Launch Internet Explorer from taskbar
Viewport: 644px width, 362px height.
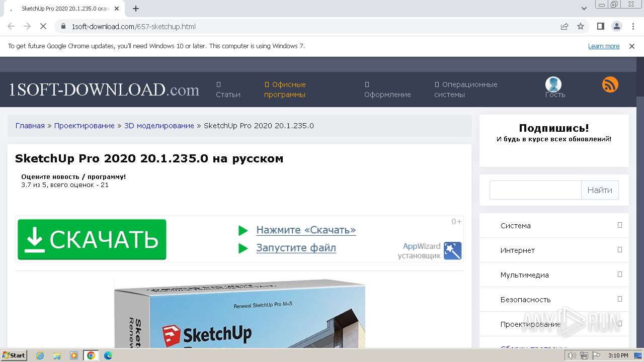[x=40, y=355]
